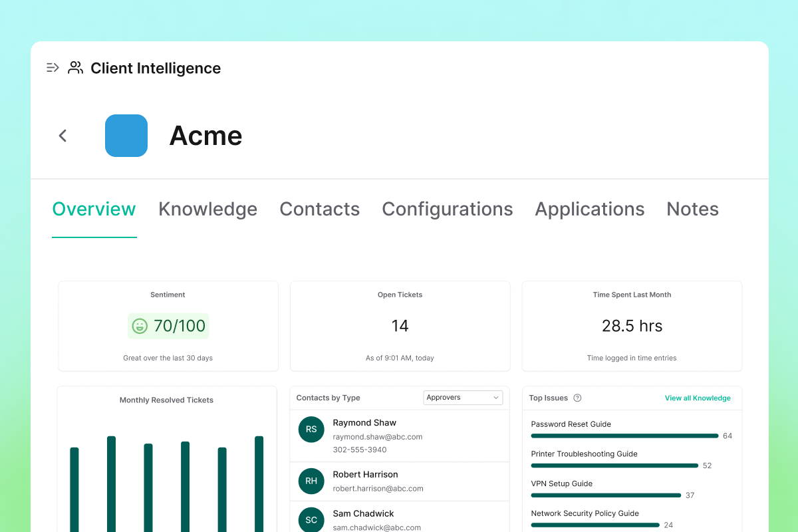Click the SC avatar for Sam Chadwick
The height and width of the screenshot is (532, 798).
click(311, 520)
